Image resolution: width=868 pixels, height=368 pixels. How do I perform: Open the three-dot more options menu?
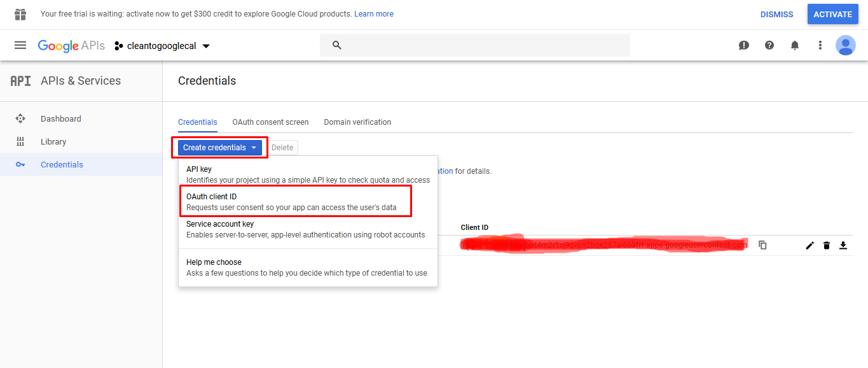(820, 45)
